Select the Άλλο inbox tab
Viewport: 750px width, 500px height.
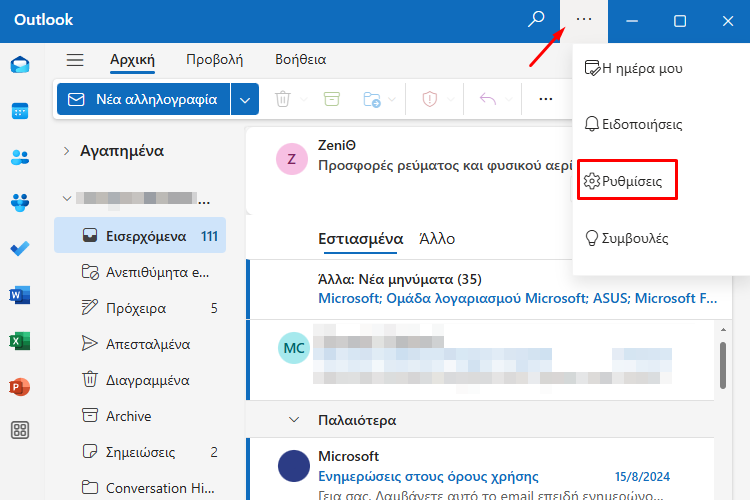(x=437, y=239)
